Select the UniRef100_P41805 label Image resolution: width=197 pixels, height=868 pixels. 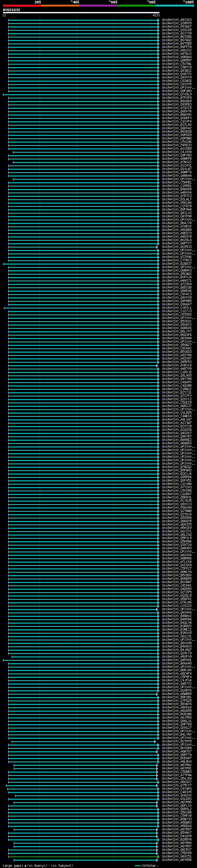(177, 836)
